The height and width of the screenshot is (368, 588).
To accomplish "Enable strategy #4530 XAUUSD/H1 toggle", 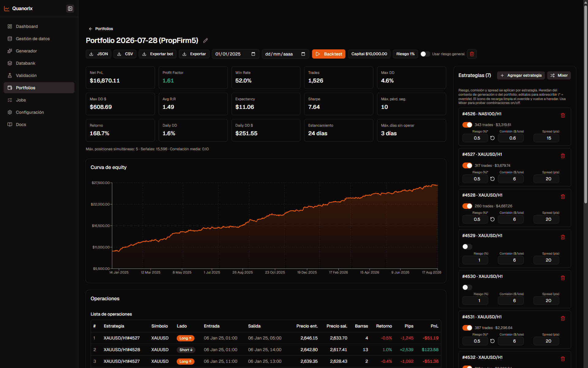I will pyautogui.click(x=467, y=287).
